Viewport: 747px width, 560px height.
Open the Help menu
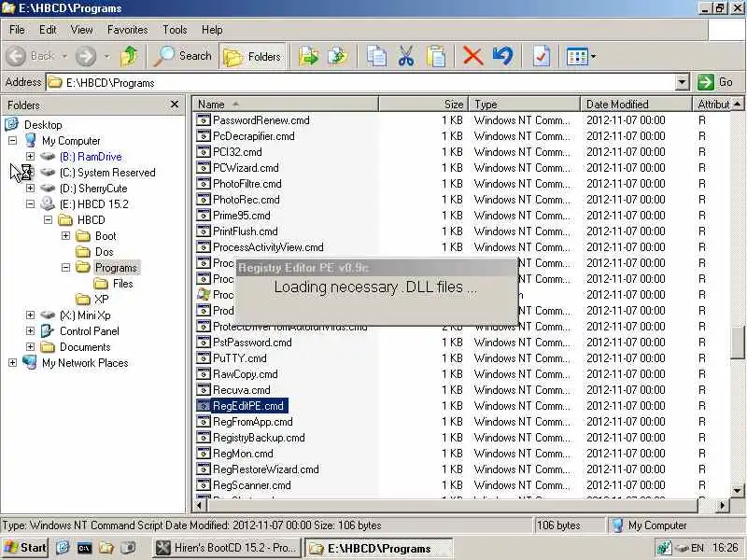tap(212, 30)
